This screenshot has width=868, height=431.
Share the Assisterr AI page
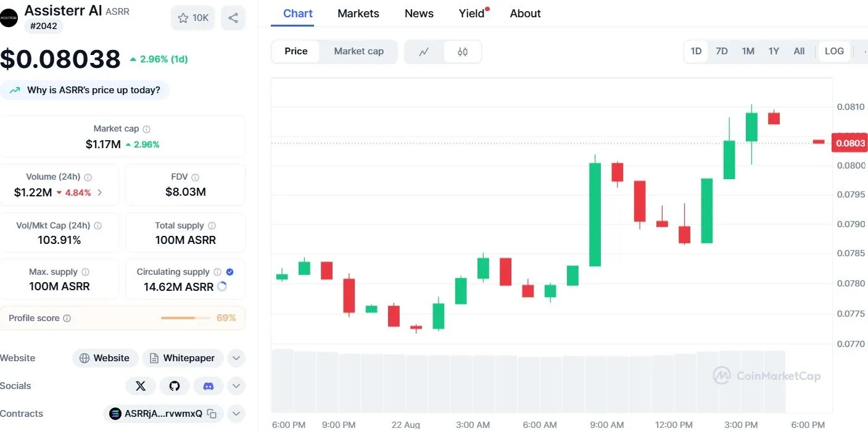point(233,18)
